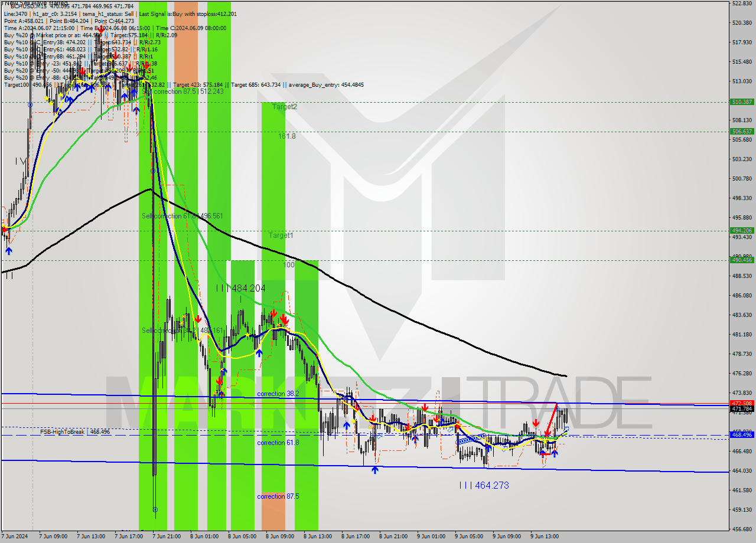Viewport: 756px width, 543px height.
Task: Select the 'Target2' zone label
Action: click(285, 107)
